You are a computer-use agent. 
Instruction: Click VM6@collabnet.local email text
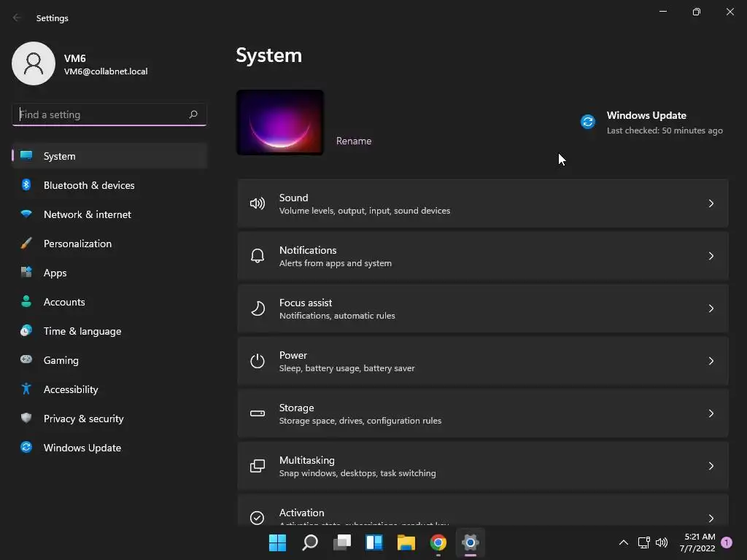[x=106, y=71]
